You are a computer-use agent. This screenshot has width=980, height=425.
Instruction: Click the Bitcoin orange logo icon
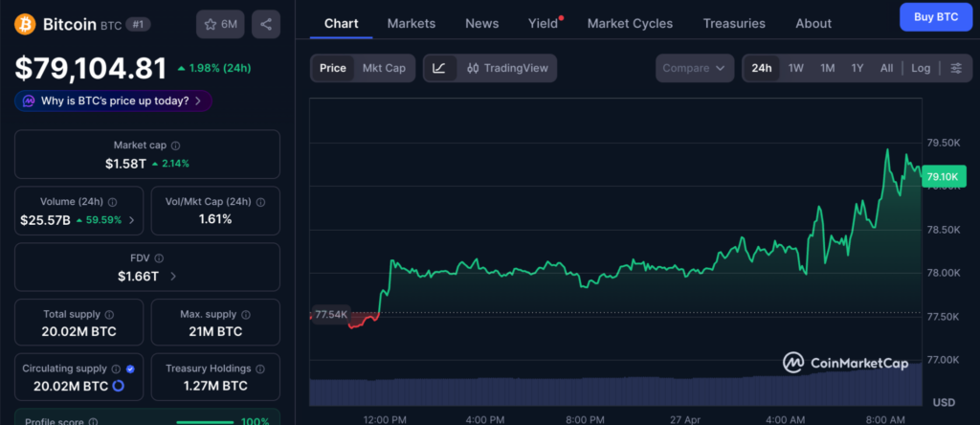[x=25, y=24]
